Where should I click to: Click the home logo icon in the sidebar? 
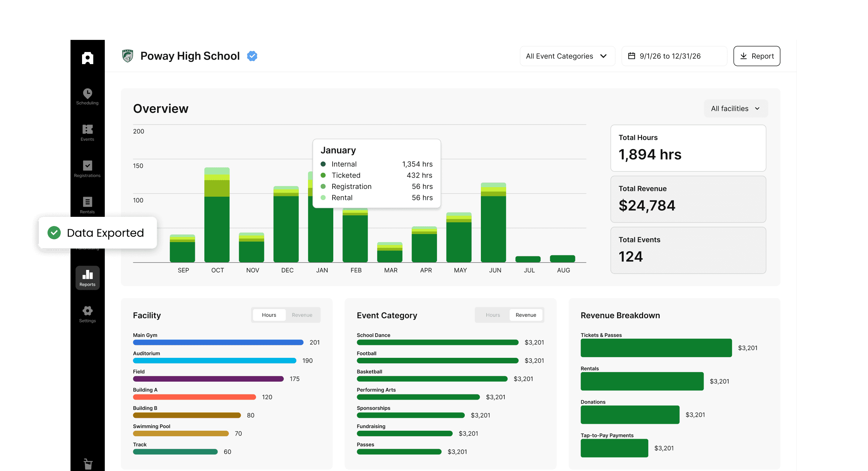coord(87,58)
